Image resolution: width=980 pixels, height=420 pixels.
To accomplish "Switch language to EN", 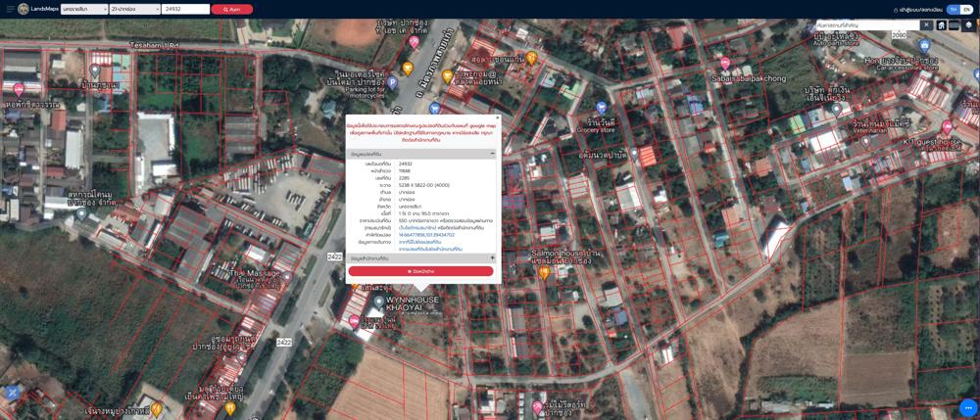I will [965, 10].
